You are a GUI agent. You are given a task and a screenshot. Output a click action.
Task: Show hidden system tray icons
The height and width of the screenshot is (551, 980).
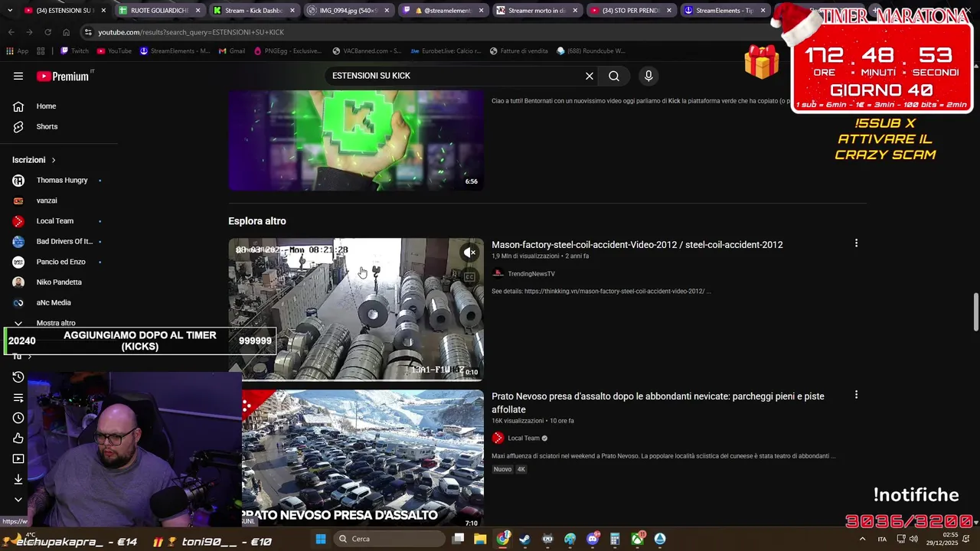[x=863, y=539]
